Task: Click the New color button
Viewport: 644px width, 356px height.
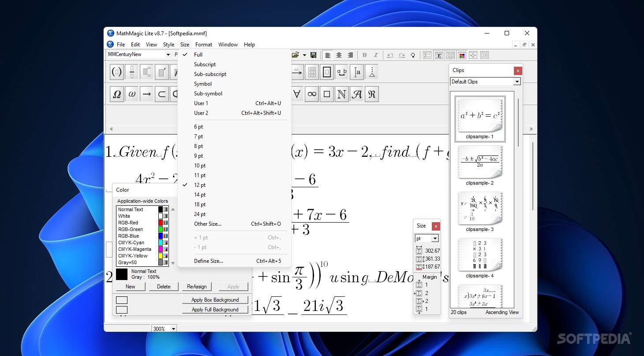Action: coord(131,287)
